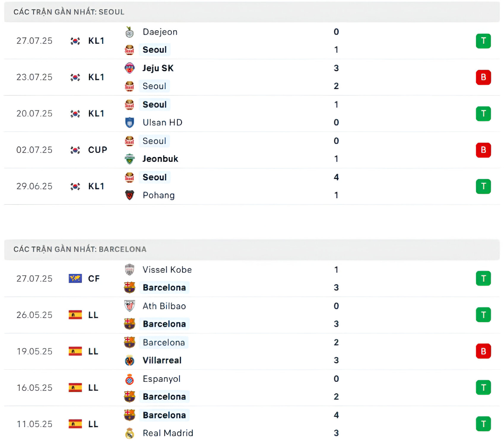504x441 pixels.
Task: Click the Real Madrid club logo
Action: (x=129, y=433)
